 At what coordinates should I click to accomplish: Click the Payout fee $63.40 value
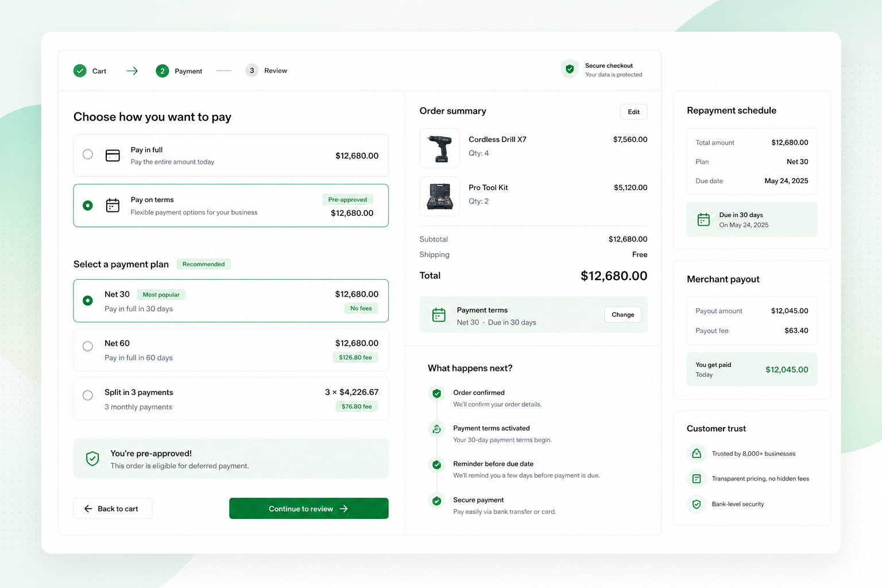click(796, 331)
